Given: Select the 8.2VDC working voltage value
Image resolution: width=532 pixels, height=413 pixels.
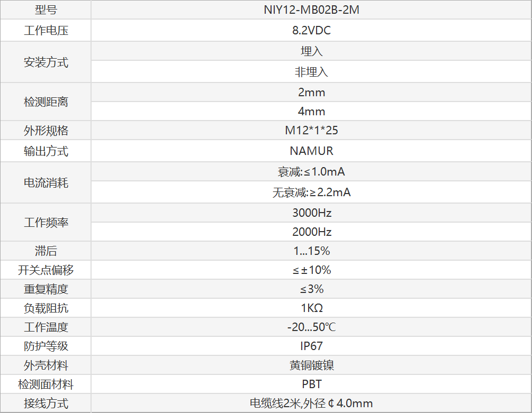Looking at the screenshot, I should (311, 31).
